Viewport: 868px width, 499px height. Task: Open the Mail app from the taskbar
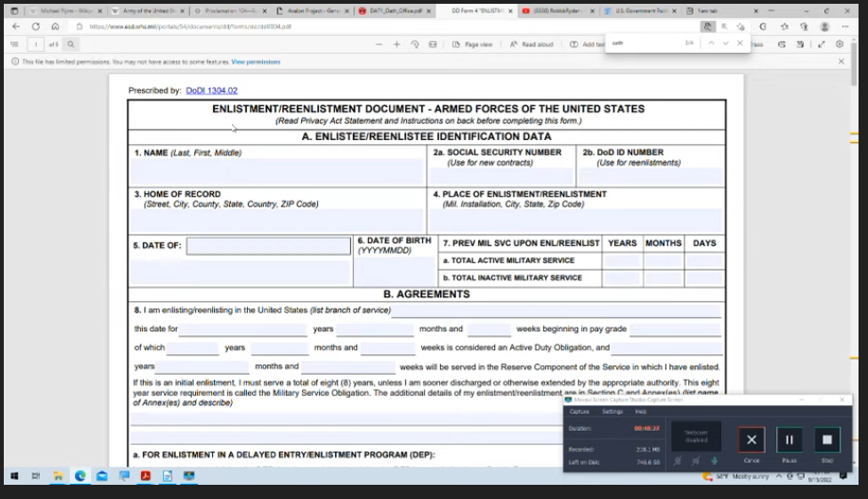[102, 475]
